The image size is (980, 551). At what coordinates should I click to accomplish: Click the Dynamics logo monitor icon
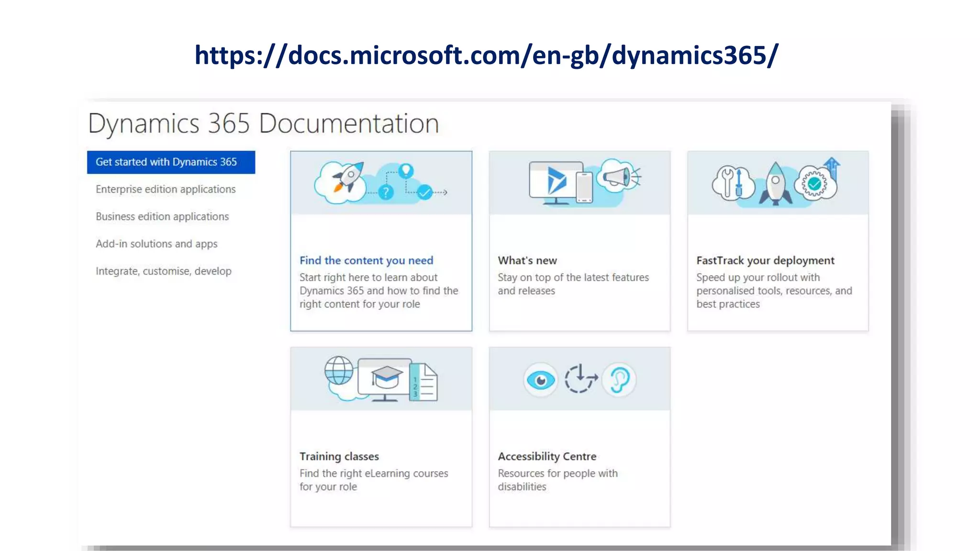pyautogui.click(x=556, y=183)
